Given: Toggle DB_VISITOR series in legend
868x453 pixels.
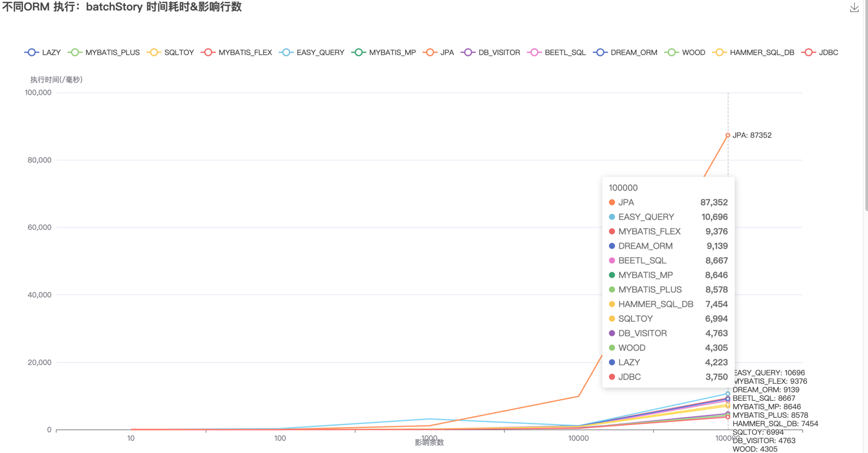Looking at the screenshot, I should pos(491,53).
